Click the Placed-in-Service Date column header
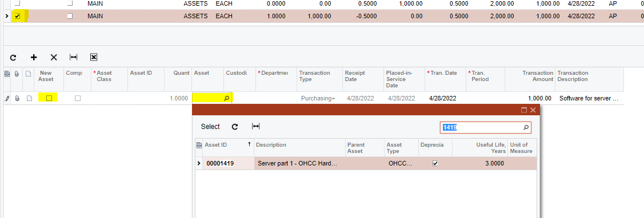 tap(404, 79)
